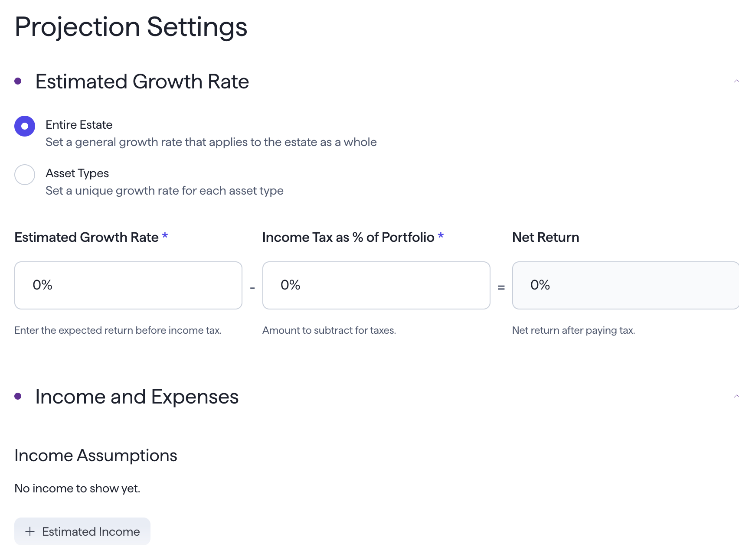The image size is (739, 560).
Task: Click the Net Return result field
Action: coord(625,285)
